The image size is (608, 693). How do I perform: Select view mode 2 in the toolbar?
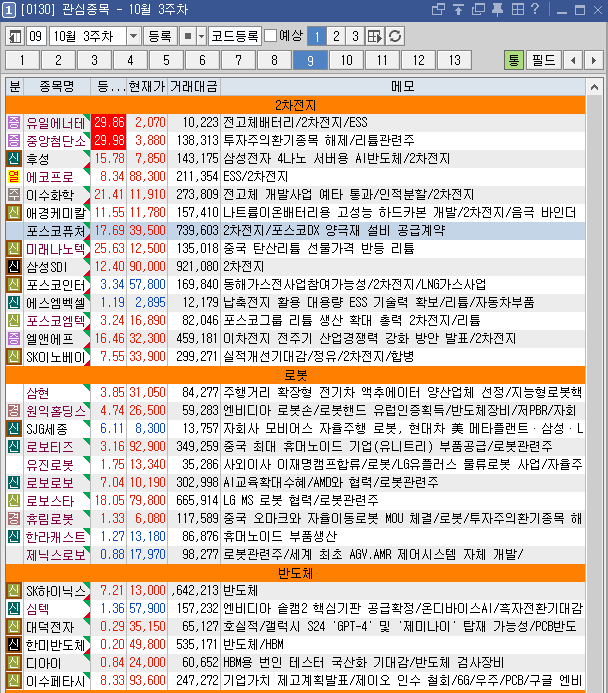pyautogui.click(x=335, y=36)
